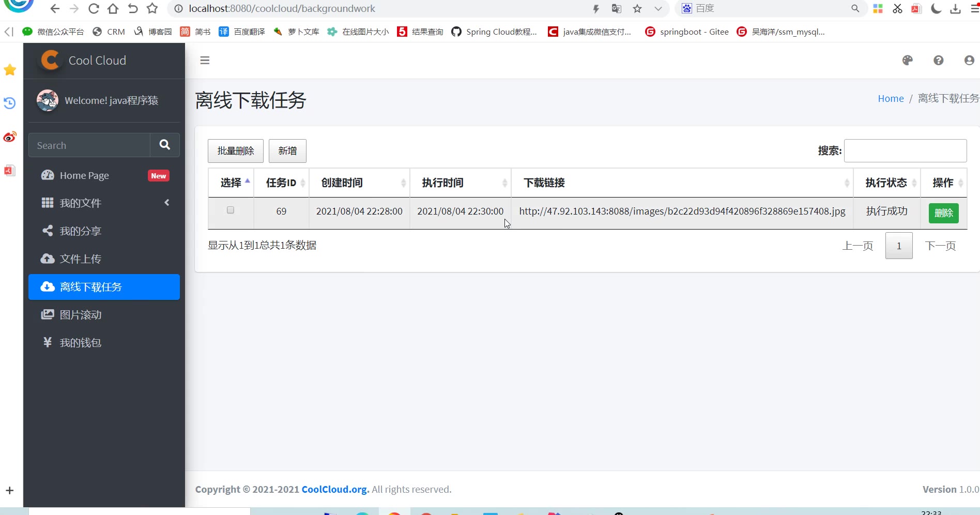The height and width of the screenshot is (515, 980).
Task: Open the browser downloads icon
Action: tap(956, 9)
